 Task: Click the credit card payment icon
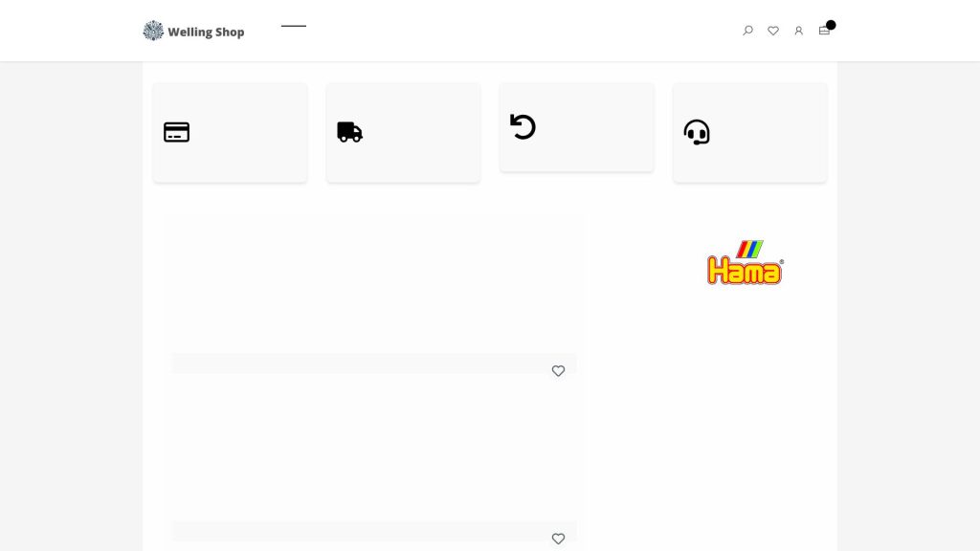pos(176,132)
